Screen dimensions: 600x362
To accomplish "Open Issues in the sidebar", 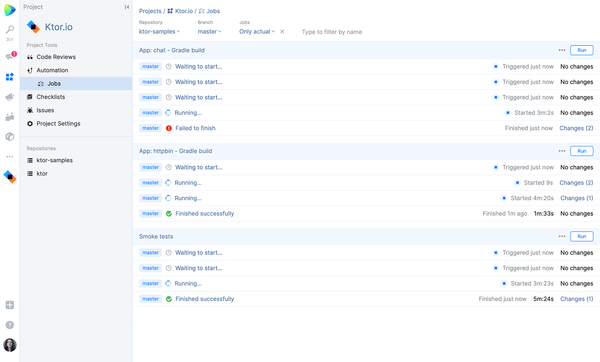I will [45, 110].
